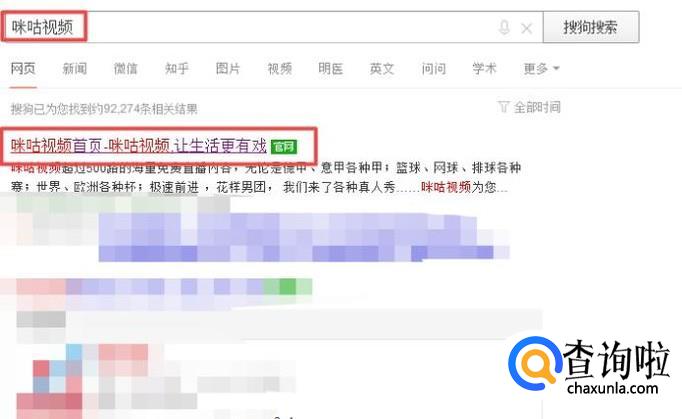This screenshot has width=682, height=419.
Task: Open the 微信 search tab
Action: (x=126, y=69)
